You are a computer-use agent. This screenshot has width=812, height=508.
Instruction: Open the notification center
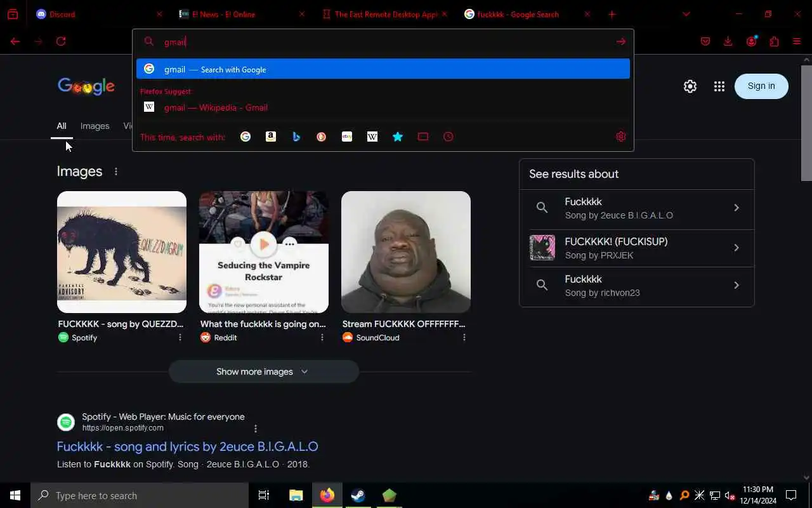791,495
